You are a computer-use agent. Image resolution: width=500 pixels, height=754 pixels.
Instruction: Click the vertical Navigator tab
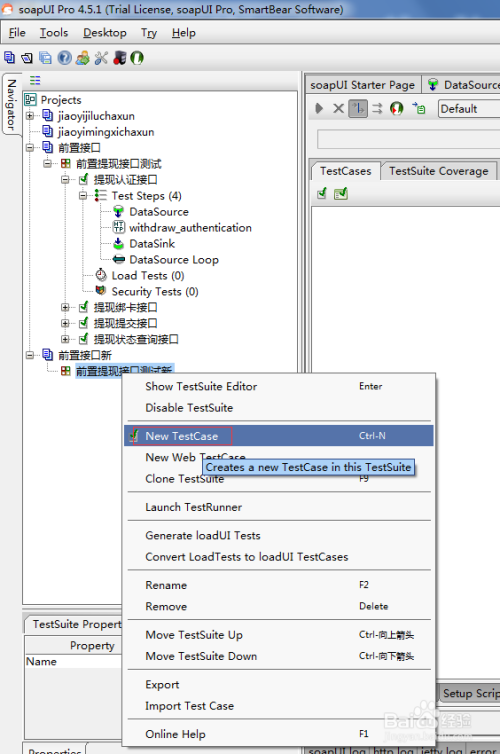click(x=12, y=104)
